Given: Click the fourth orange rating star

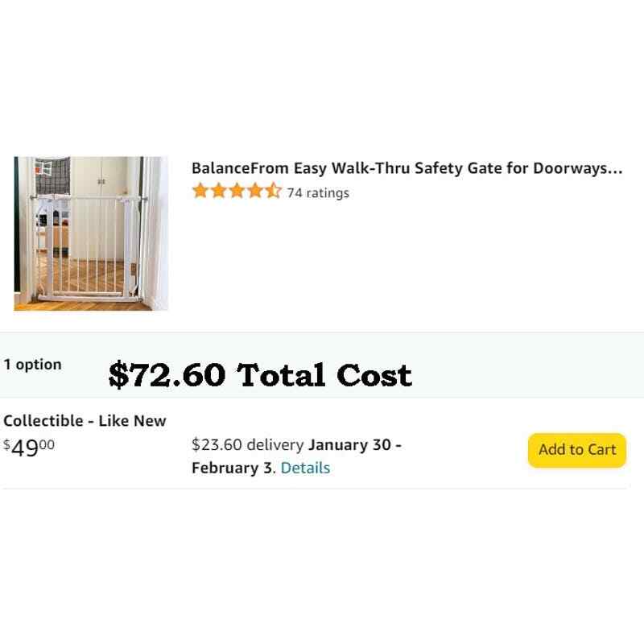Looking at the screenshot, I should tap(255, 192).
